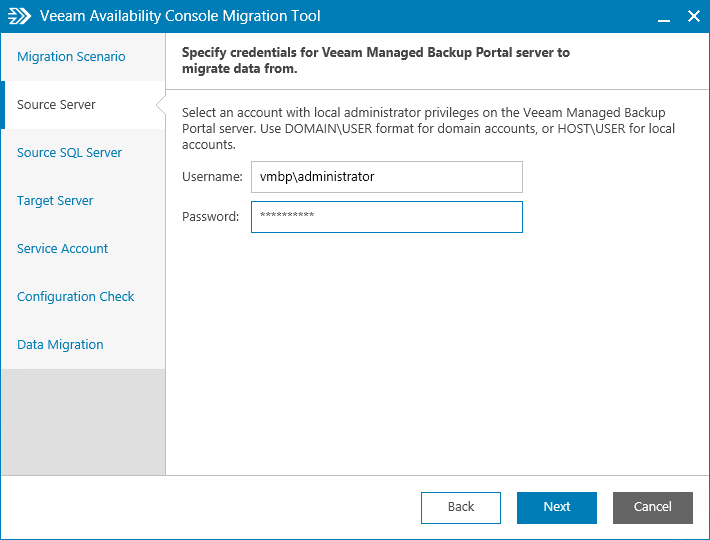
Task: Select the Data Migration step
Action: pyautogui.click(x=60, y=345)
